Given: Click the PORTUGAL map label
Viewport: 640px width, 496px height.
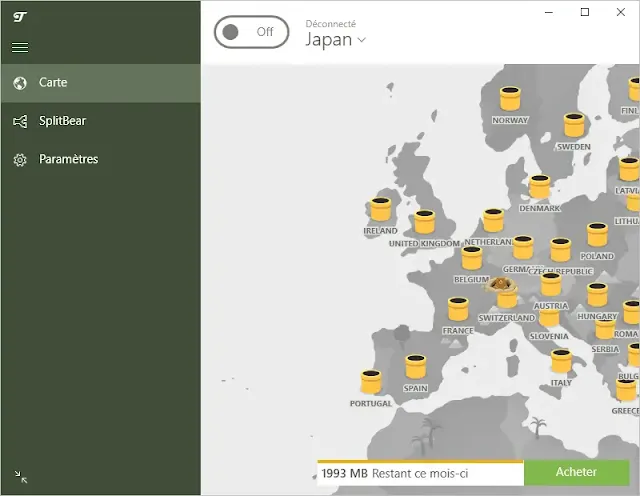Looking at the screenshot, I should tap(371, 404).
